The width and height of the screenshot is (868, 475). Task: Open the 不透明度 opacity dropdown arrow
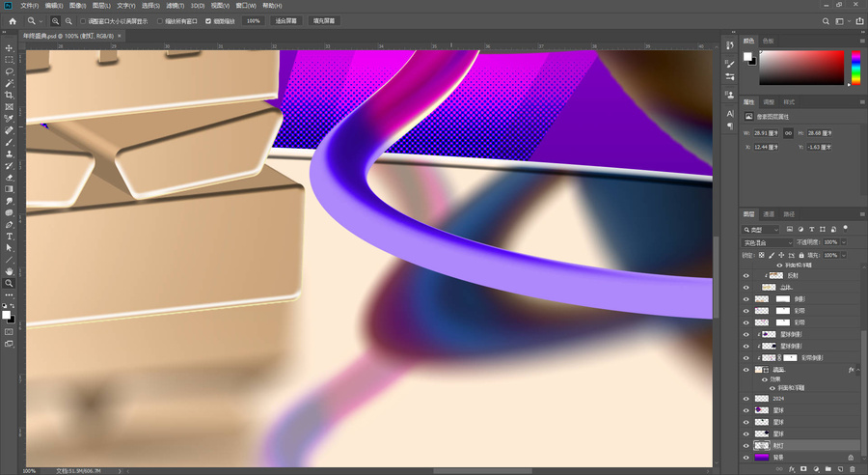point(844,242)
